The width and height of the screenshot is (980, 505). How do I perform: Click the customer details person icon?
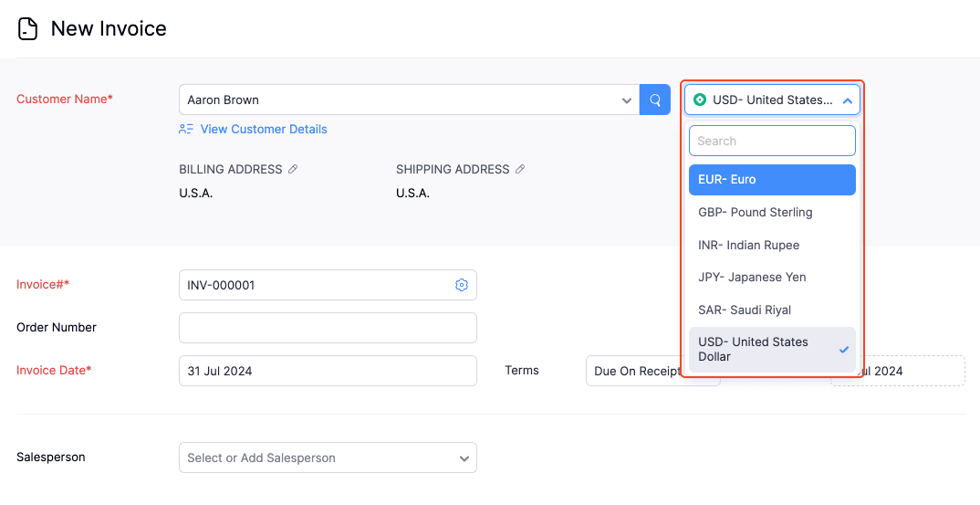(x=186, y=129)
